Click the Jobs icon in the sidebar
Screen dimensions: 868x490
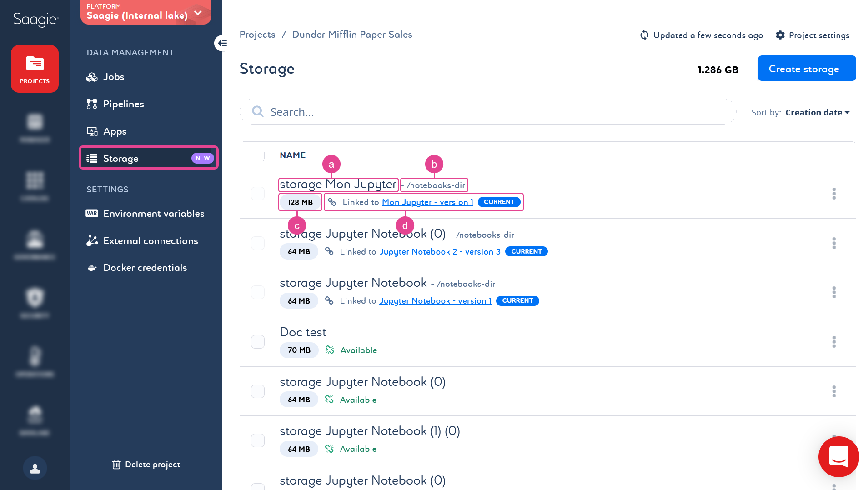tap(92, 77)
